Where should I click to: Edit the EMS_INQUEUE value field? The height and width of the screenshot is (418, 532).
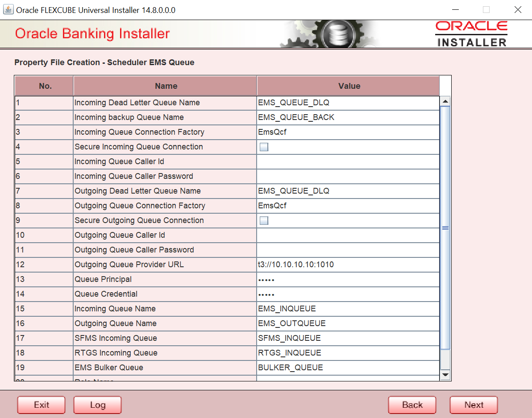(x=348, y=309)
